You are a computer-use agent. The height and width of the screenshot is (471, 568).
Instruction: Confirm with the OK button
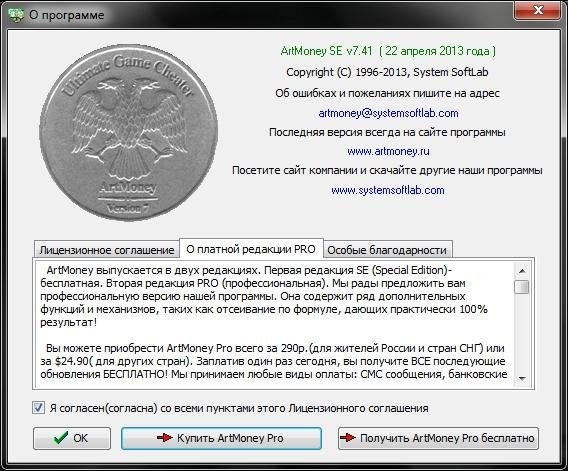(x=72, y=438)
